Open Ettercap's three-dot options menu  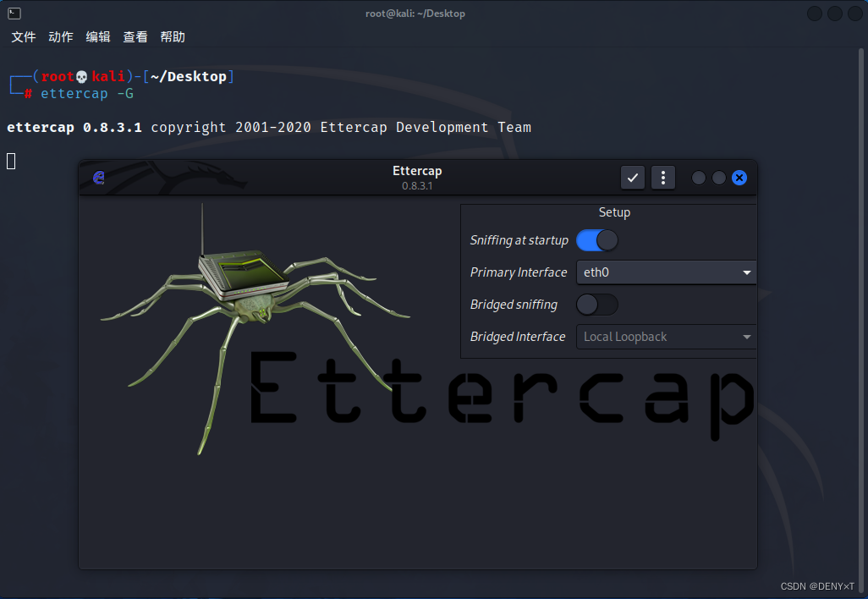(662, 178)
